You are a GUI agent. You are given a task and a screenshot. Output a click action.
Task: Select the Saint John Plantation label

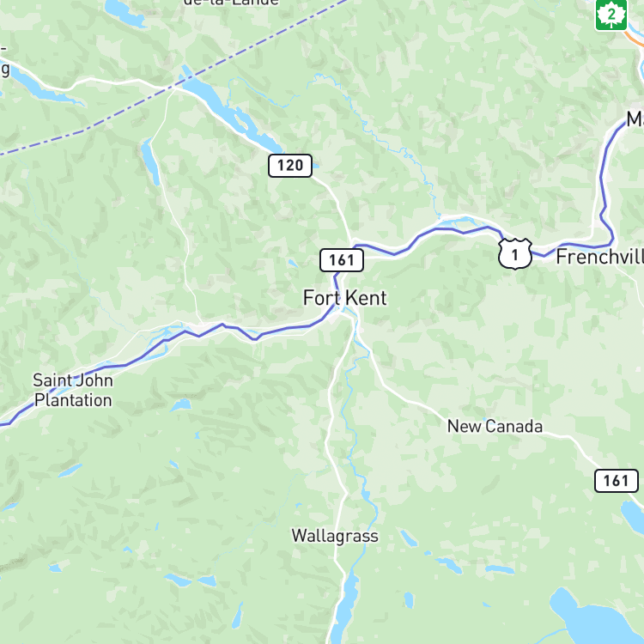point(73,390)
